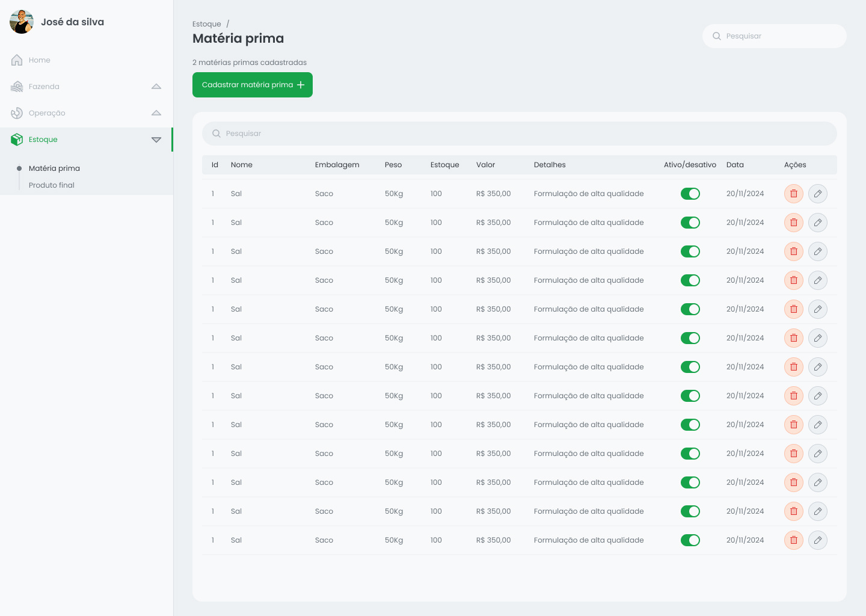The width and height of the screenshot is (866, 616).
Task: Select the Estoque box icon
Action: [x=17, y=139]
